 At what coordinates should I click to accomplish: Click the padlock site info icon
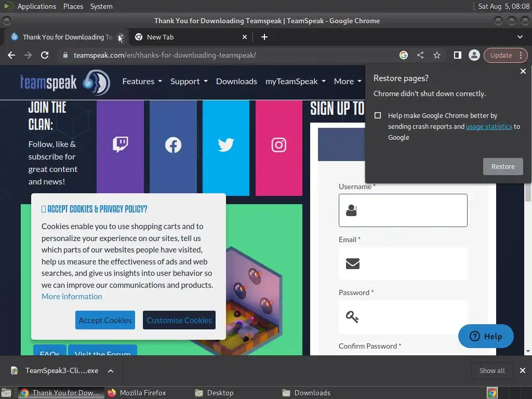65,55
